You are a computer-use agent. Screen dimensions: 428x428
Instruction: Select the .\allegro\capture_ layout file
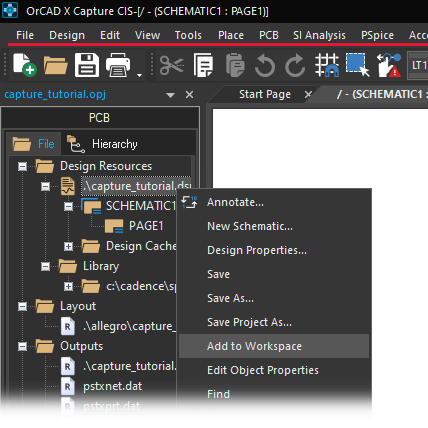coord(129,326)
